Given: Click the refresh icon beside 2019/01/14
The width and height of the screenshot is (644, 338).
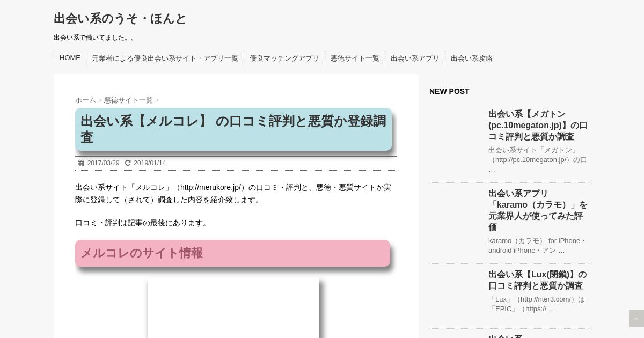Looking at the screenshot, I should (x=128, y=163).
